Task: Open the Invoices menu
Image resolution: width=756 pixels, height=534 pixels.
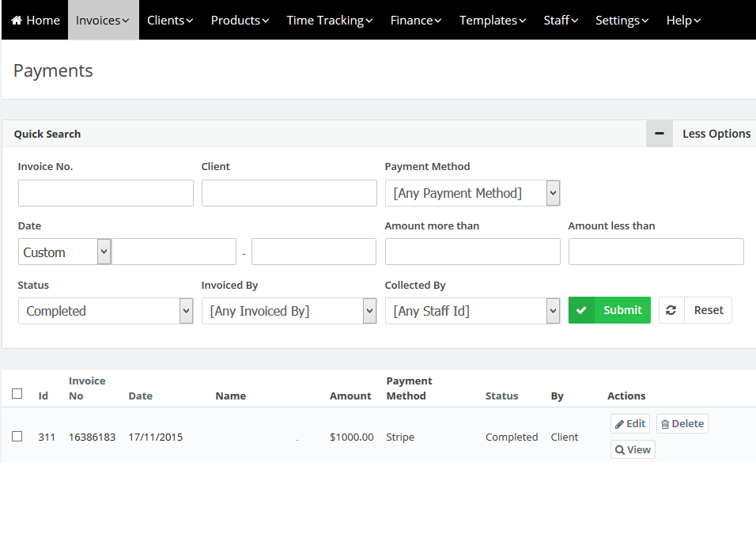Action: [x=103, y=21]
